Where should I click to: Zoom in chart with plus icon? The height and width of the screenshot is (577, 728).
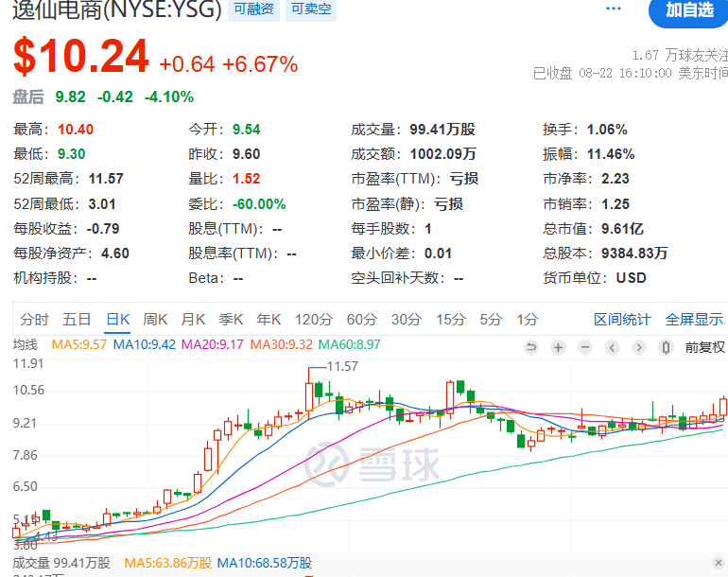point(558,347)
